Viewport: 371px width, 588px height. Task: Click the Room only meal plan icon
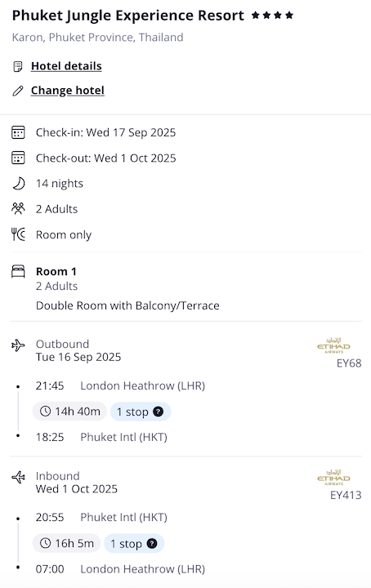click(x=18, y=234)
